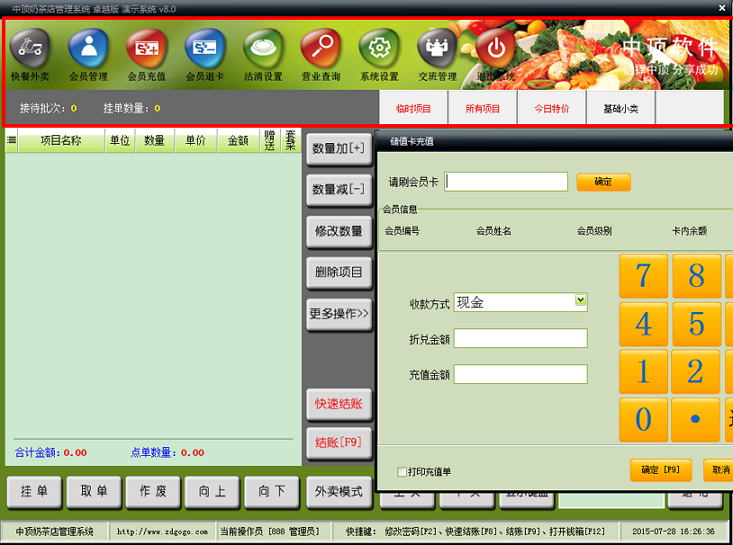Select the 今日特价 tab

551,108
